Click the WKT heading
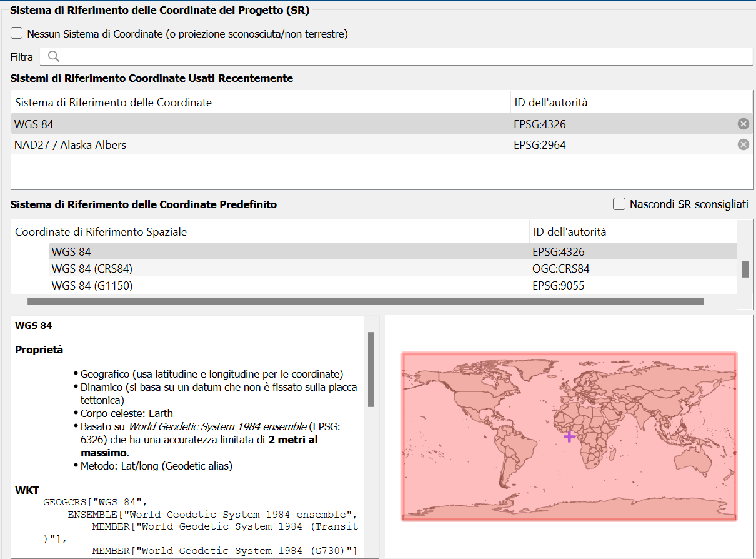 tap(27, 490)
